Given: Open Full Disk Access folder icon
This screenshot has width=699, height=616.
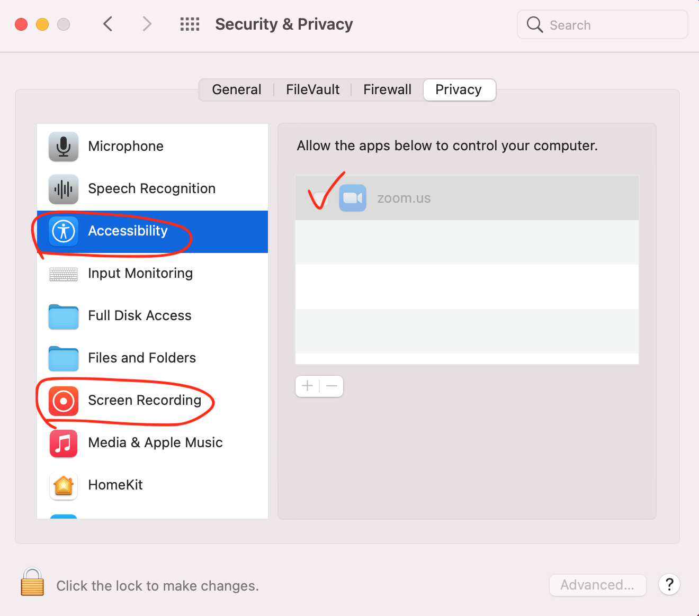Looking at the screenshot, I should click(x=64, y=316).
